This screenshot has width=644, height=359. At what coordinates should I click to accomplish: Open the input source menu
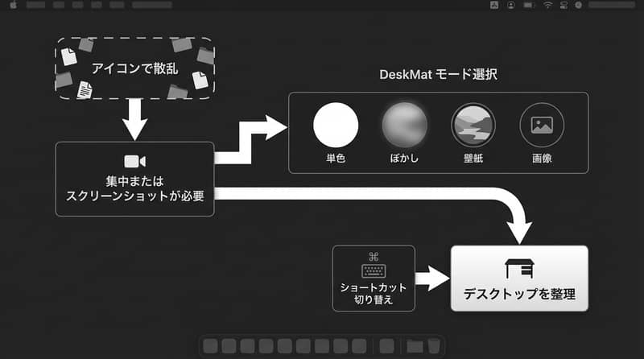493,5
